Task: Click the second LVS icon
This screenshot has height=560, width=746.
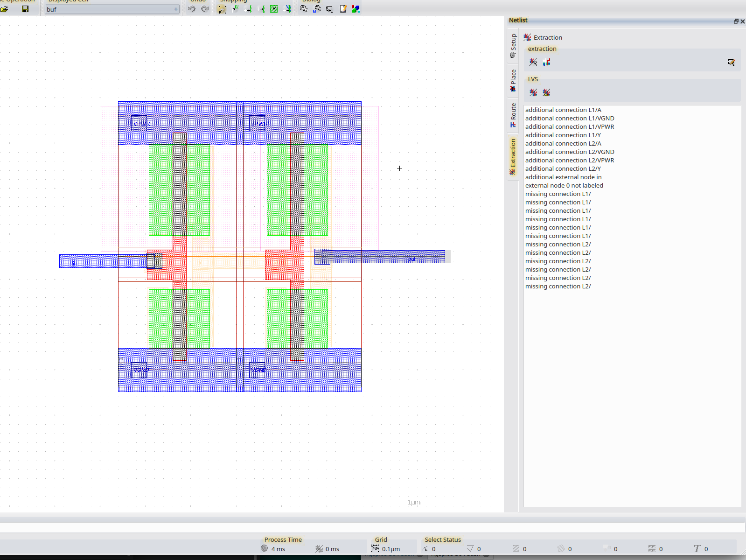Action: tap(546, 92)
